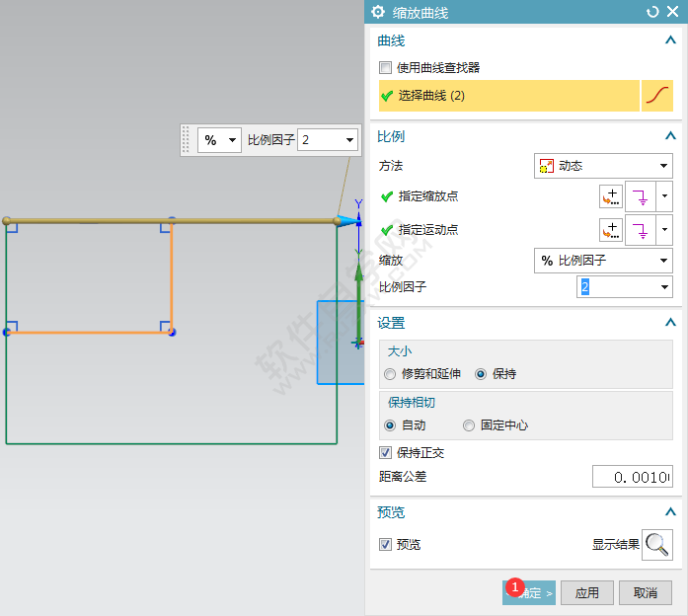
Task: Toggle 使用曲线查找器 checkbox
Action: [x=385, y=67]
